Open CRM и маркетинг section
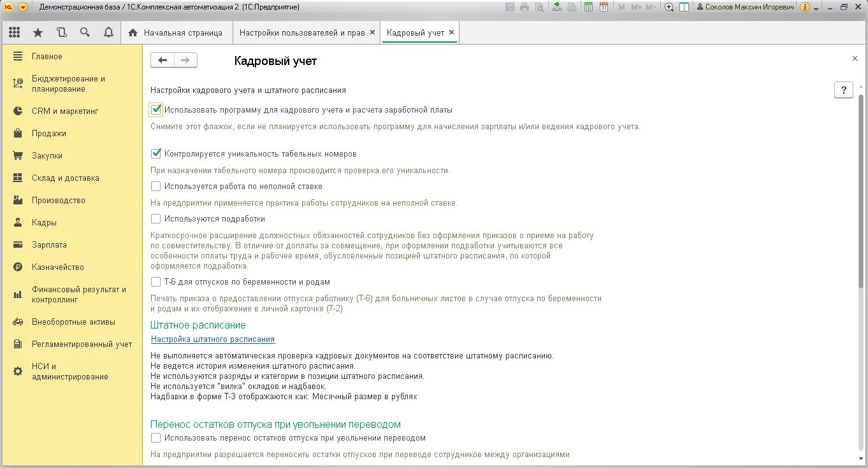The height and width of the screenshot is (468, 868). (72, 111)
